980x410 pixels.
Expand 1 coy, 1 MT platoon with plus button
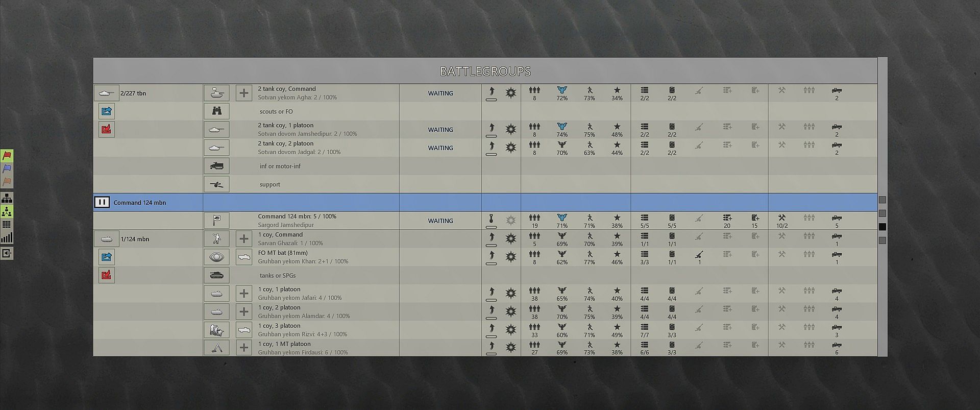click(x=244, y=348)
